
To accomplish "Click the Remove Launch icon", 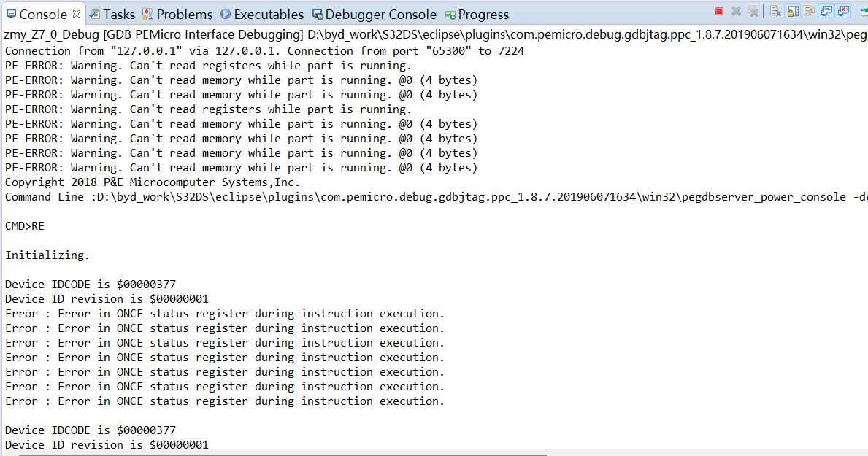I will pyautogui.click(x=736, y=11).
